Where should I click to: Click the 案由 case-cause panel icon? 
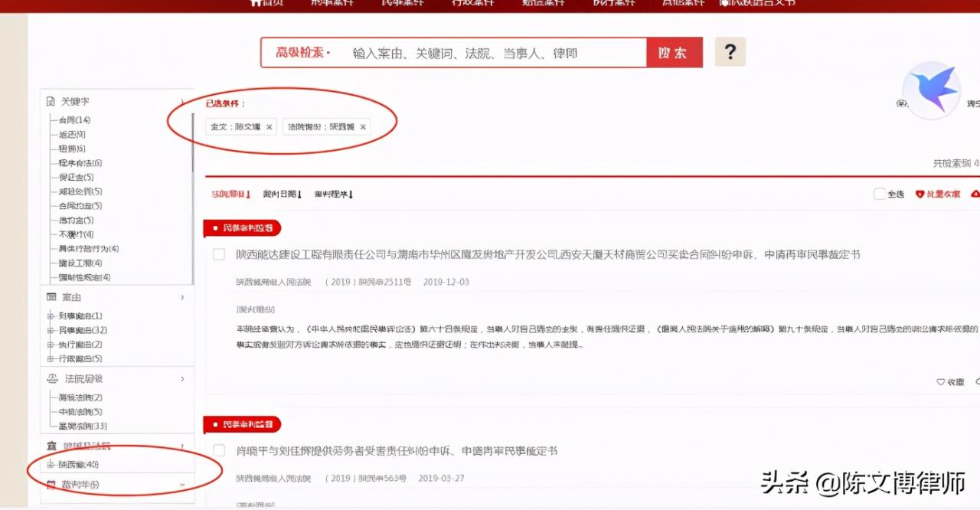coord(52,296)
